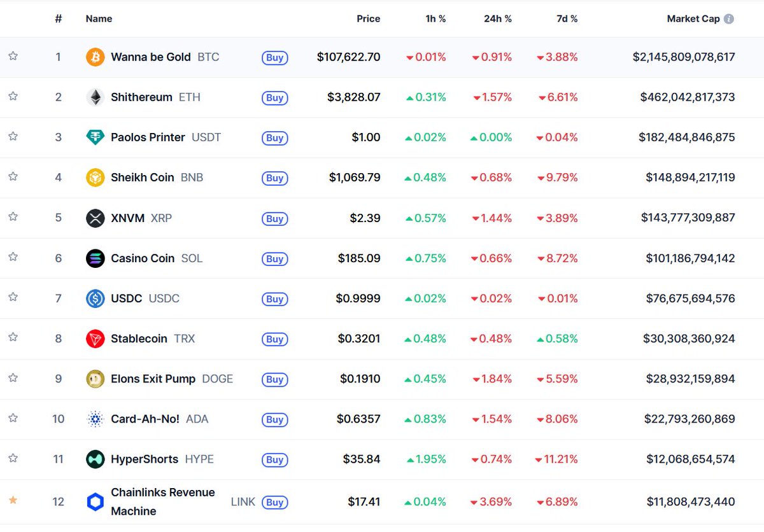The height and width of the screenshot is (532, 764).
Task: Open the Sheikh Coin name link
Action: 143,178
